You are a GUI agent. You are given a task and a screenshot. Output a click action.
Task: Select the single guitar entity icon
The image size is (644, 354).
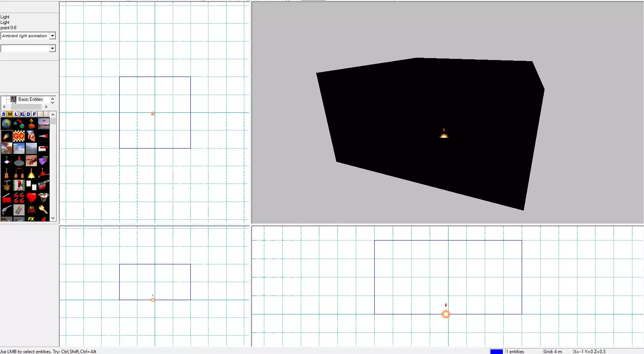coord(7,173)
